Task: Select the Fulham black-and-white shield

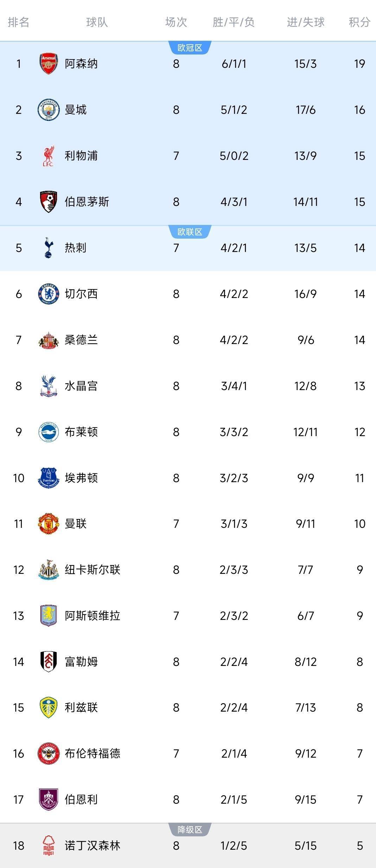Action: point(49,662)
